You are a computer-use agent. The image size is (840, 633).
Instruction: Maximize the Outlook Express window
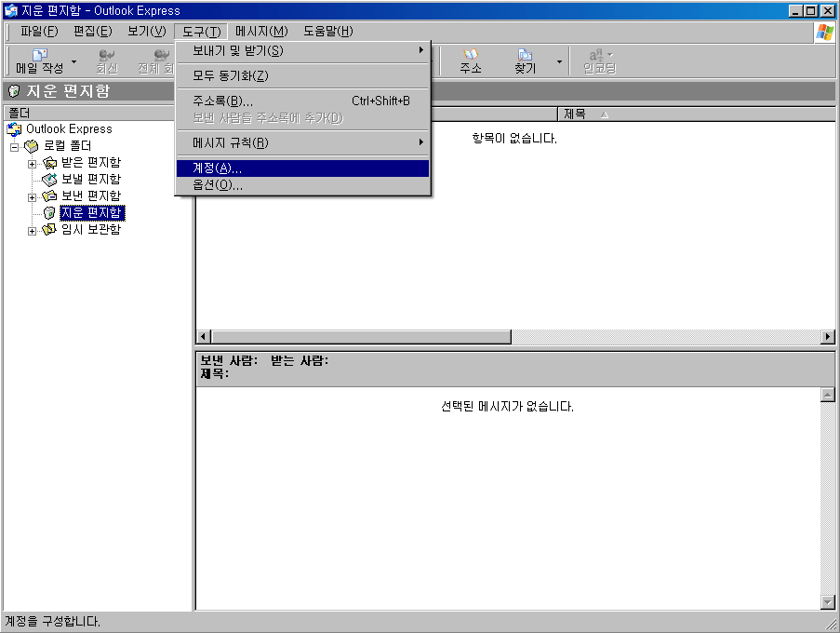[x=811, y=11]
